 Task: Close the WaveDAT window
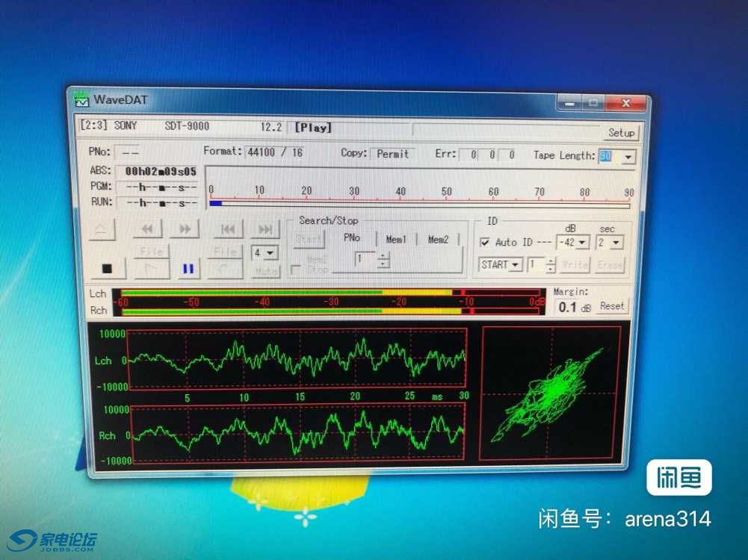click(626, 103)
